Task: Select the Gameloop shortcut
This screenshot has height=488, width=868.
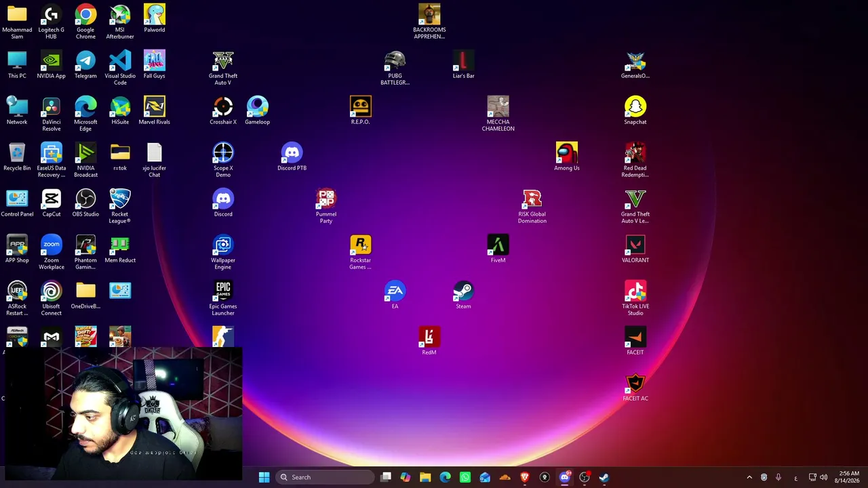Action: pos(258,110)
